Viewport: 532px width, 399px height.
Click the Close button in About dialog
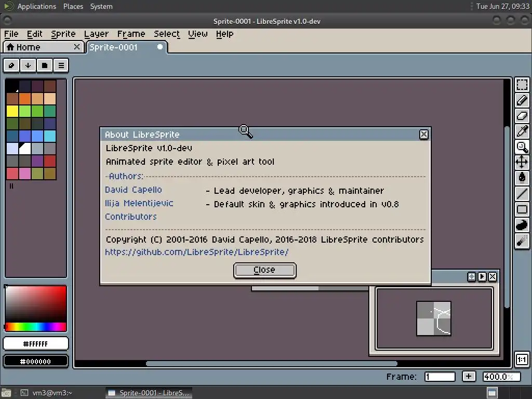[x=264, y=270]
